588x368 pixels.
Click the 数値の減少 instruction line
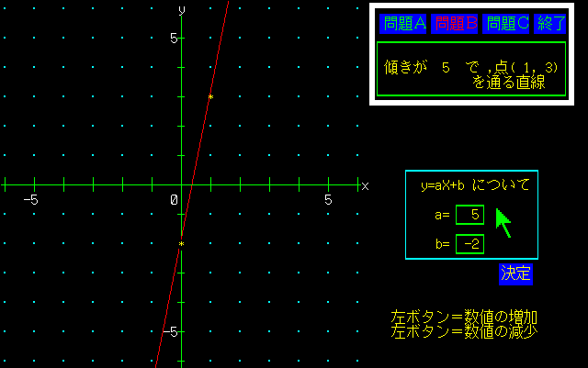click(464, 330)
